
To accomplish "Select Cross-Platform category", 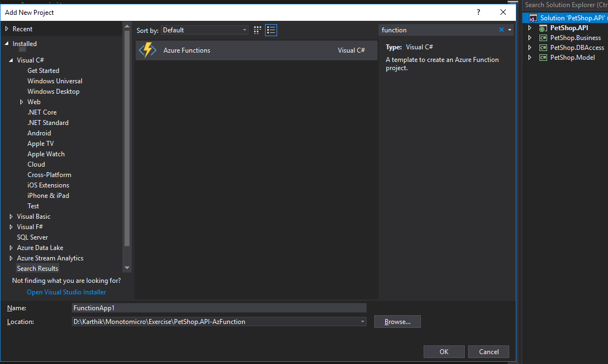I will 49,175.
